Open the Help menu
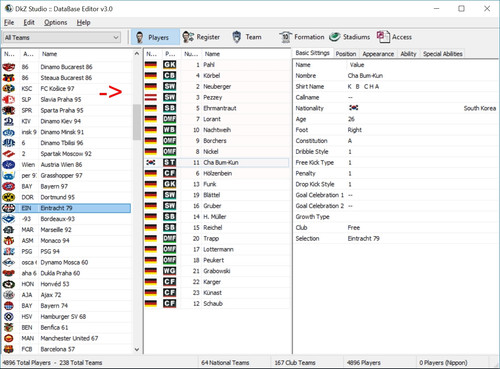The height and width of the screenshot is (369, 500). coord(83,22)
